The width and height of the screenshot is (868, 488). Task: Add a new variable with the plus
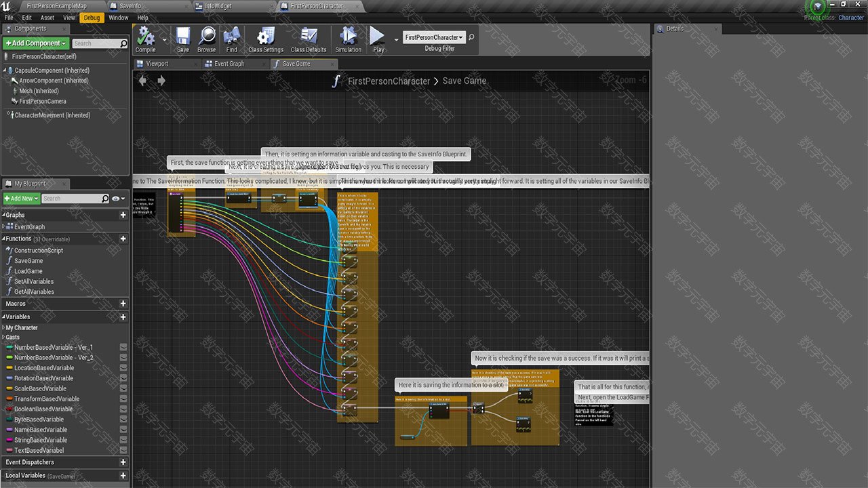123,317
